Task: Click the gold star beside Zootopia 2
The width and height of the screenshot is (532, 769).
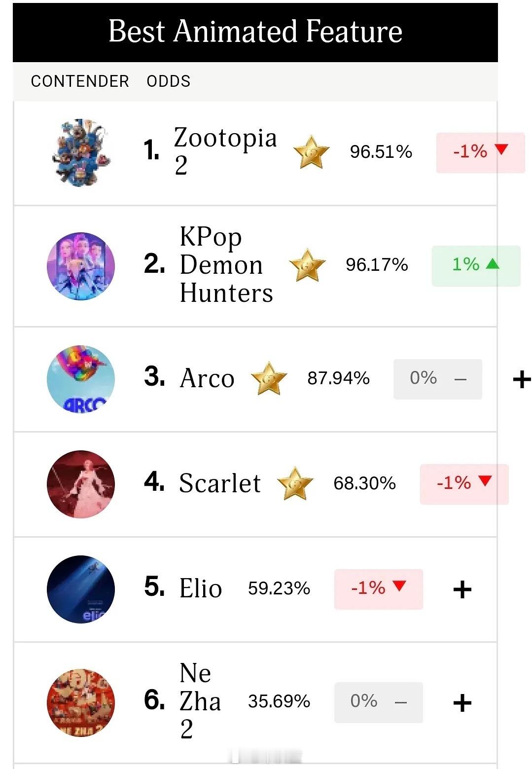Action: (x=311, y=152)
